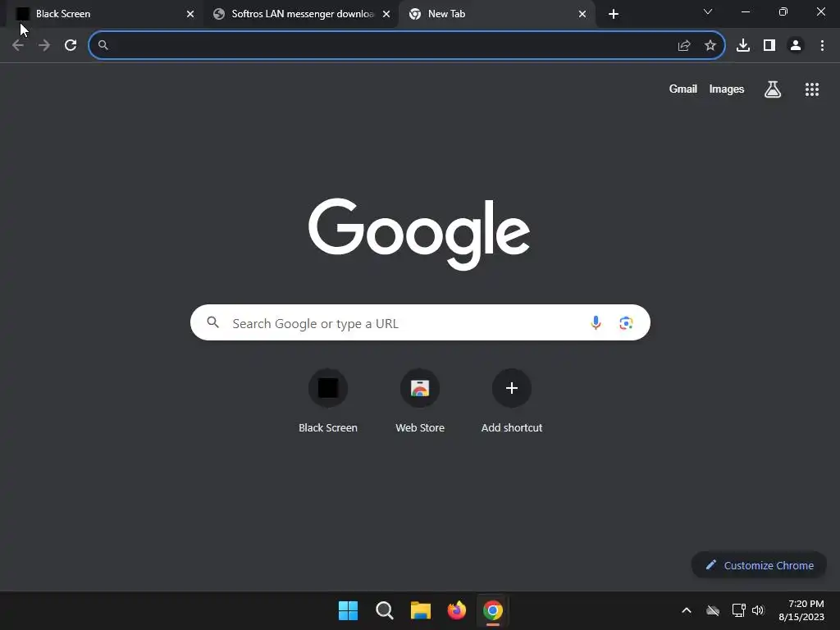Viewport: 840px width, 630px height.
Task: Open Windows taskbar search
Action: point(385,610)
